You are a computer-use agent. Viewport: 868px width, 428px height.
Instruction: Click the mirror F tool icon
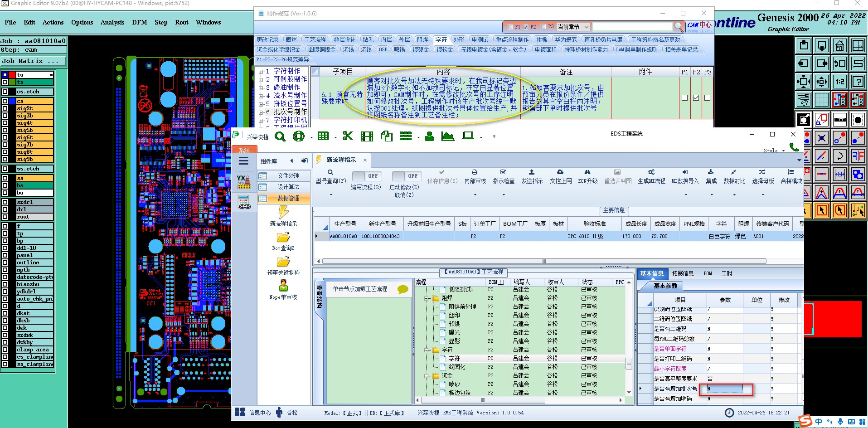pos(858,156)
